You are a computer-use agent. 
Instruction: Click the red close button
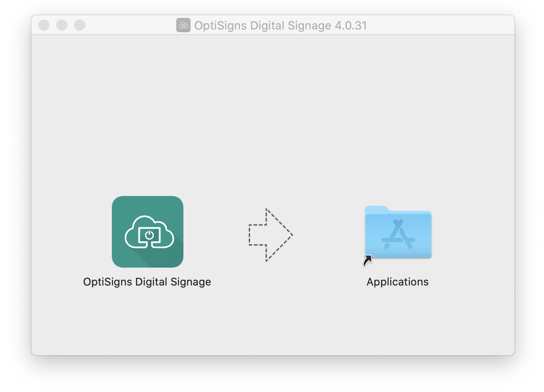(x=43, y=25)
